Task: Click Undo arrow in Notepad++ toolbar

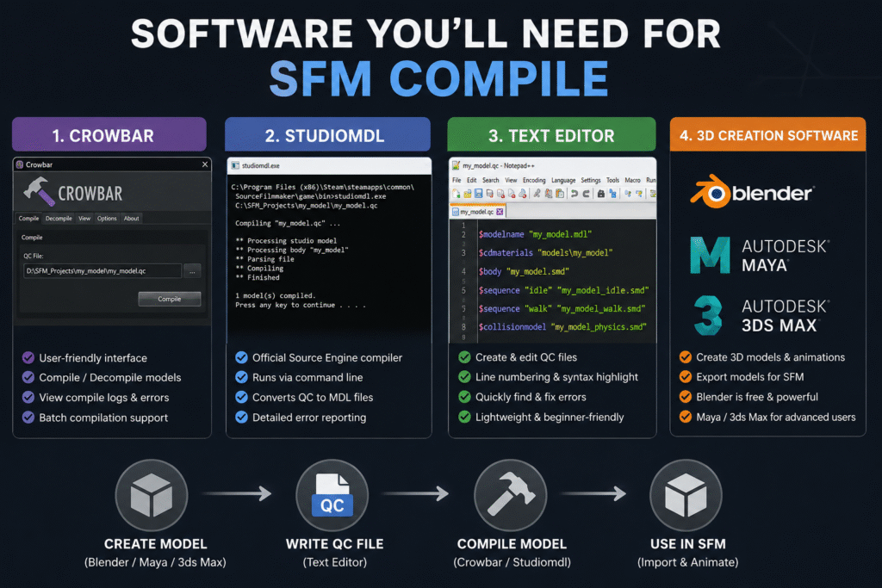Action: coord(575,194)
